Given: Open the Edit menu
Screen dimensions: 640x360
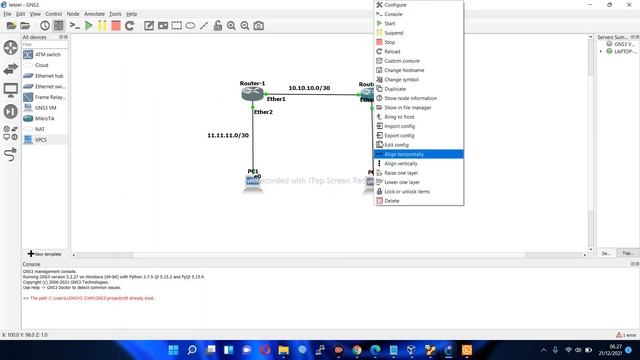Looking at the screenshot, I should coord(20,14).
